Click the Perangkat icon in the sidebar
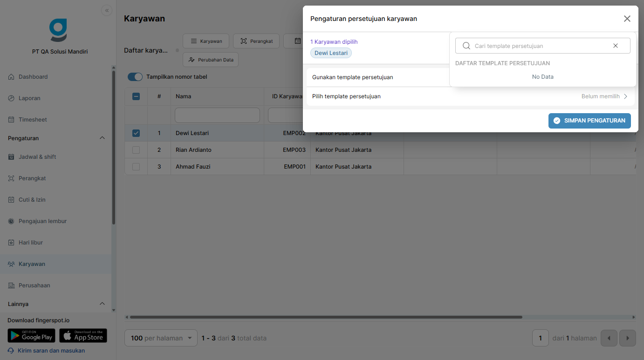 (x=11, y=178)
